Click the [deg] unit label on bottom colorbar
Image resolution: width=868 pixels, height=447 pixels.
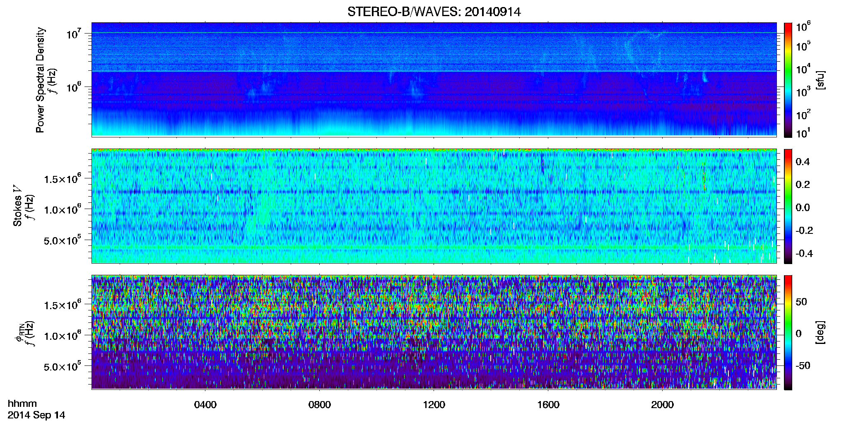[x=820, y=332]
